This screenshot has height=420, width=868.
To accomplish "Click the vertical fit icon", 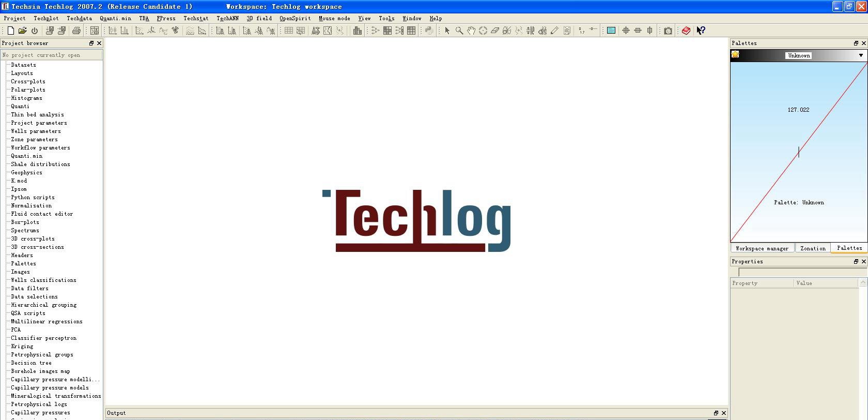I will click(650, 31).
